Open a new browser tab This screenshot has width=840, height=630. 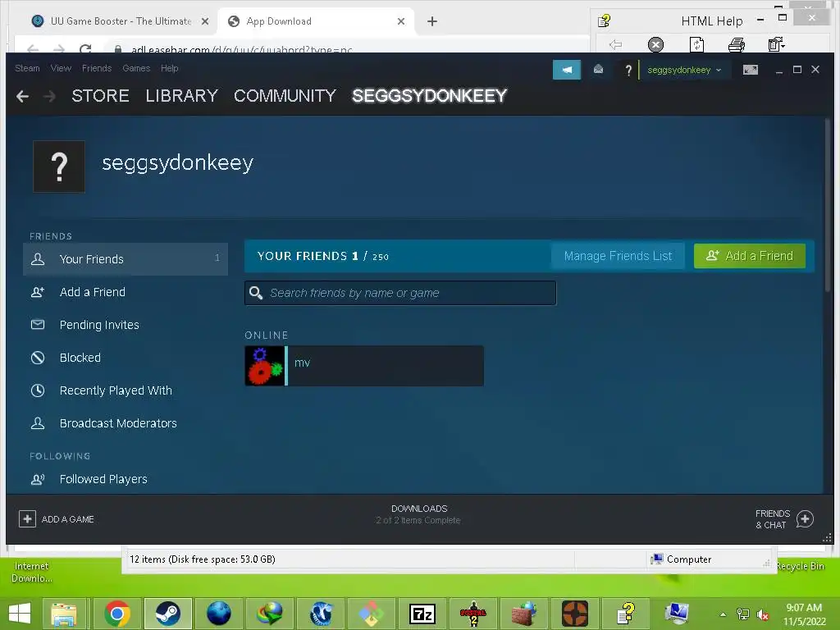pyautogui.click(x=432, y=21)
